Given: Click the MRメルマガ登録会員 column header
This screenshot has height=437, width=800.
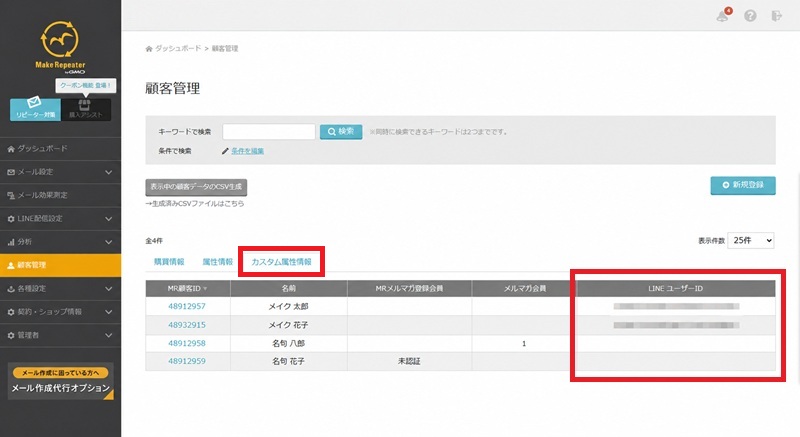Looking at the screenshot, I should [x=409, y=289].
